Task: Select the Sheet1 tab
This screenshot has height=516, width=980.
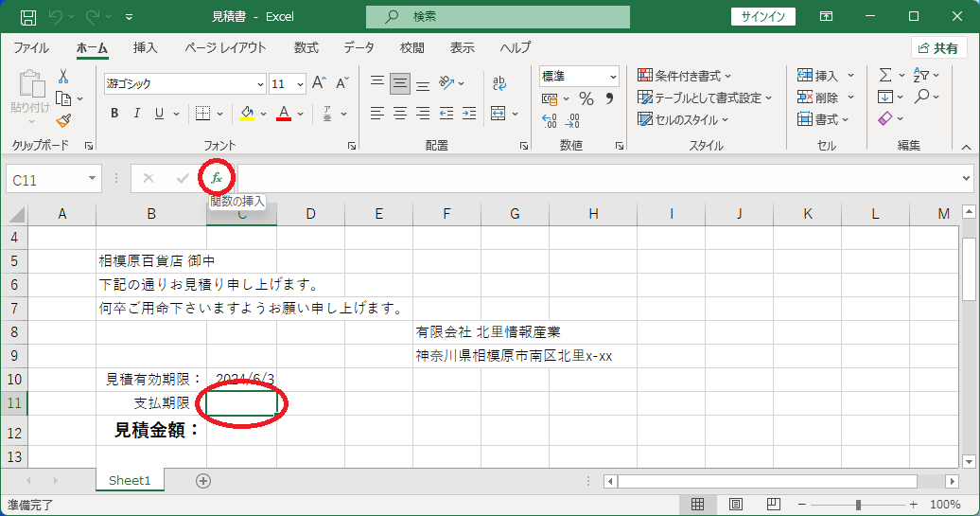Action: click(x=130, y=480)
